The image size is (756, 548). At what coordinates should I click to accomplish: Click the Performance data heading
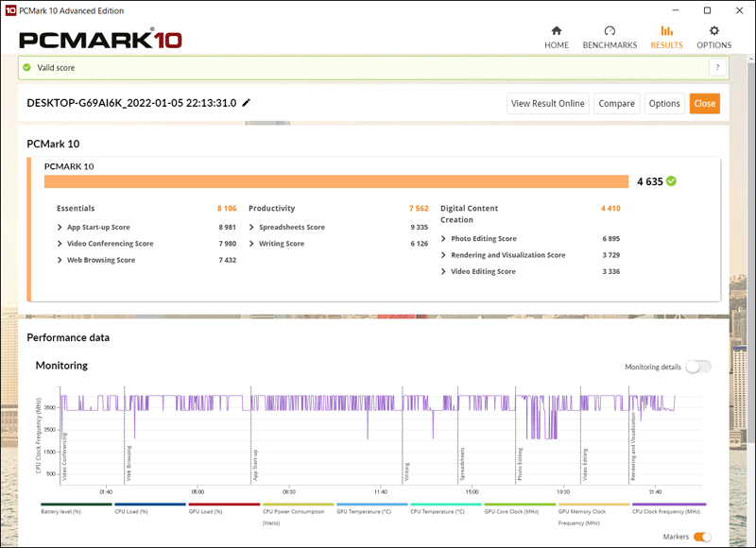[x=68, y=337]
